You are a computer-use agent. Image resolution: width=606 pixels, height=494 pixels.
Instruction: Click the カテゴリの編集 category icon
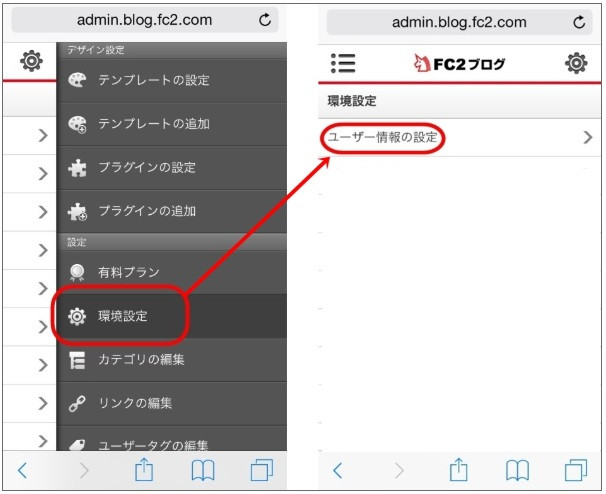[x=77, y=360]
